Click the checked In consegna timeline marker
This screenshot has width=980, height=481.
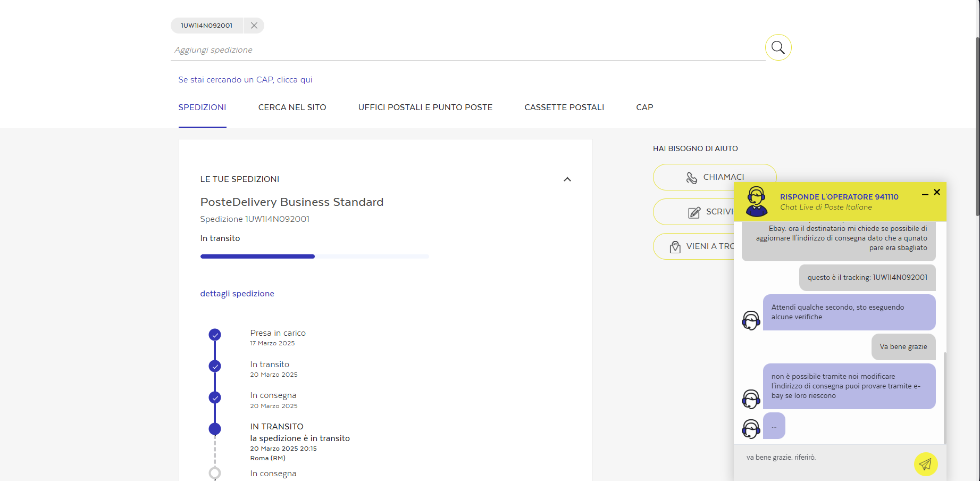click(215, 397)
